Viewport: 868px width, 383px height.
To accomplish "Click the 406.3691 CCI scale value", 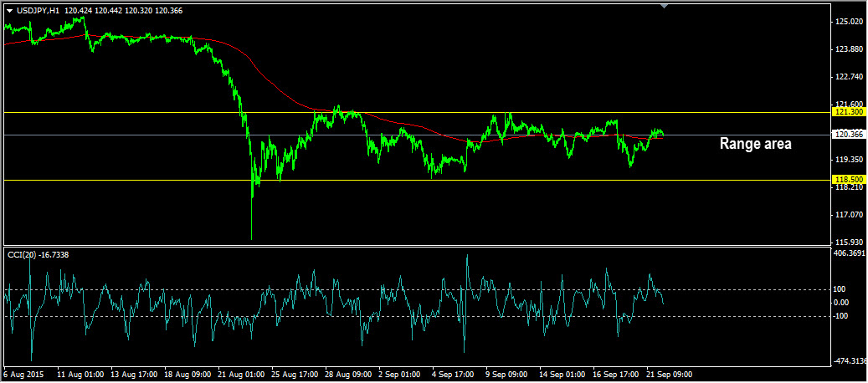I will pos(850,253).
